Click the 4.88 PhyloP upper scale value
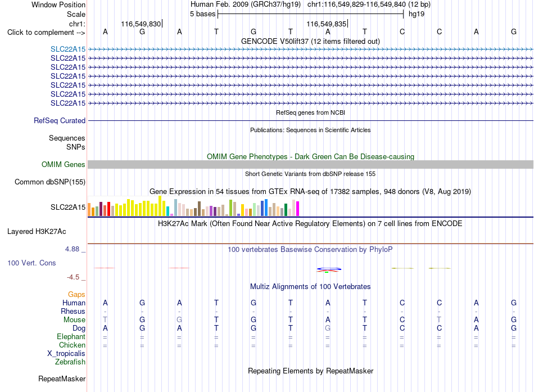The width and height of the screenshot is (534, 392). click(72, 249)
